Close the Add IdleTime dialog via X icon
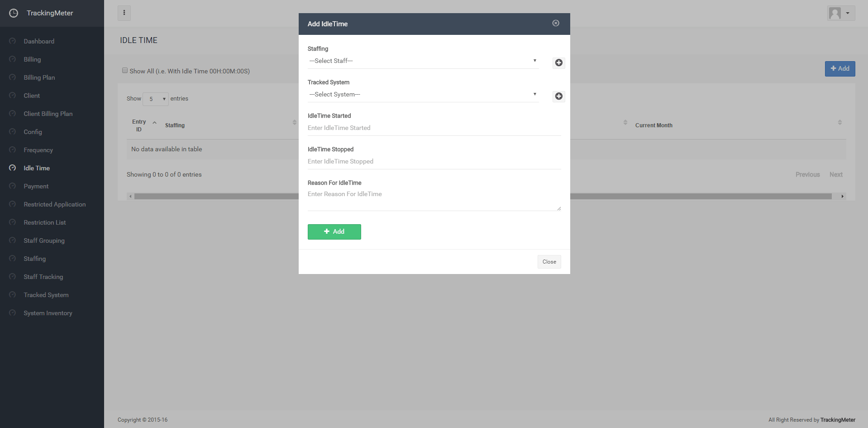This screenshot has width=868, height=428. pyautogui.click(x=556, y=24)
